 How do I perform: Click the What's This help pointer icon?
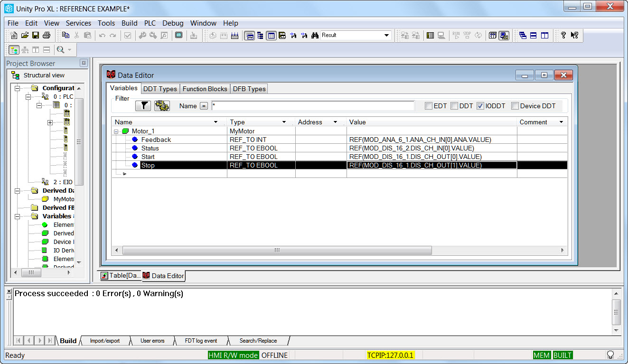[574, 35]
